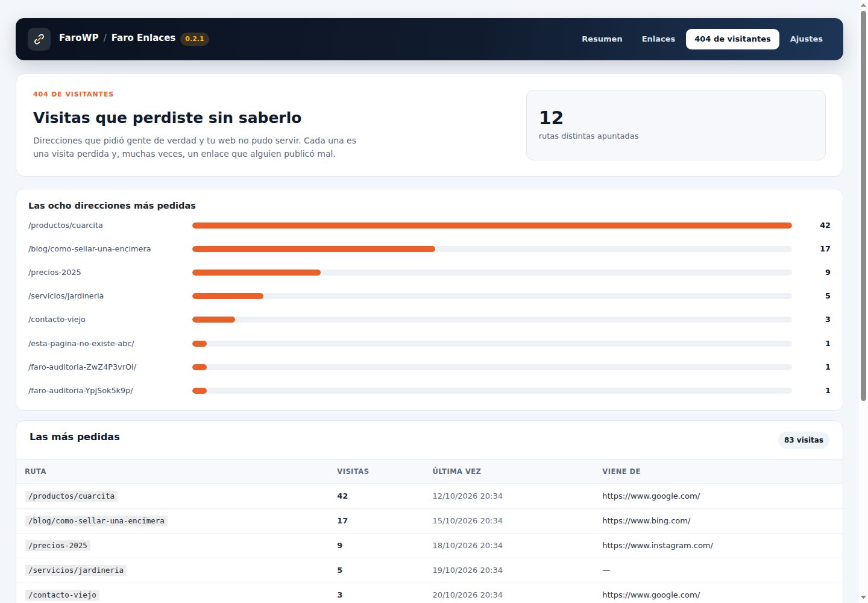The width and height of the screenshot is (868, 603).
Task: Click the count 17 in the chart
Action: [x=825, y=249]
